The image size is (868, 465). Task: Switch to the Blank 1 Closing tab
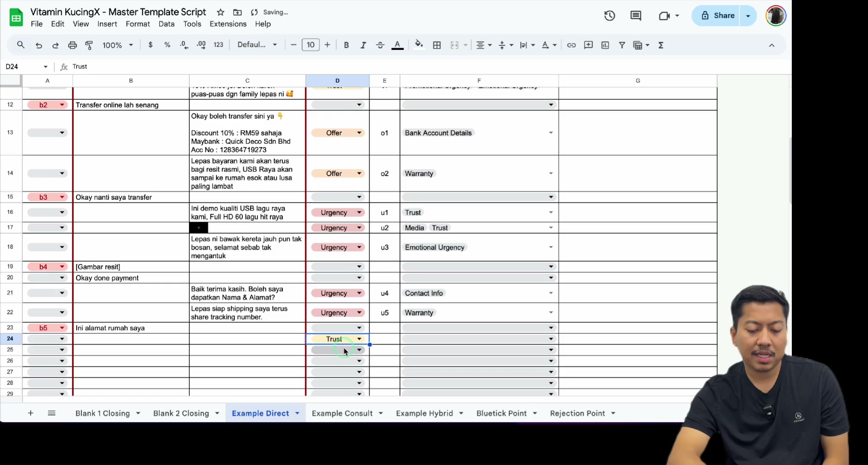pos(102,413)
